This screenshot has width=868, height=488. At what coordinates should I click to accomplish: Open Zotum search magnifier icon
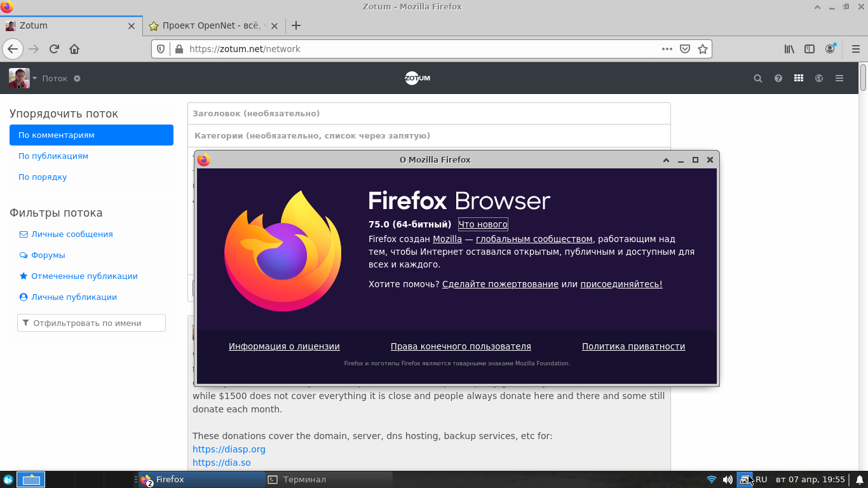(x=757, y=79)
